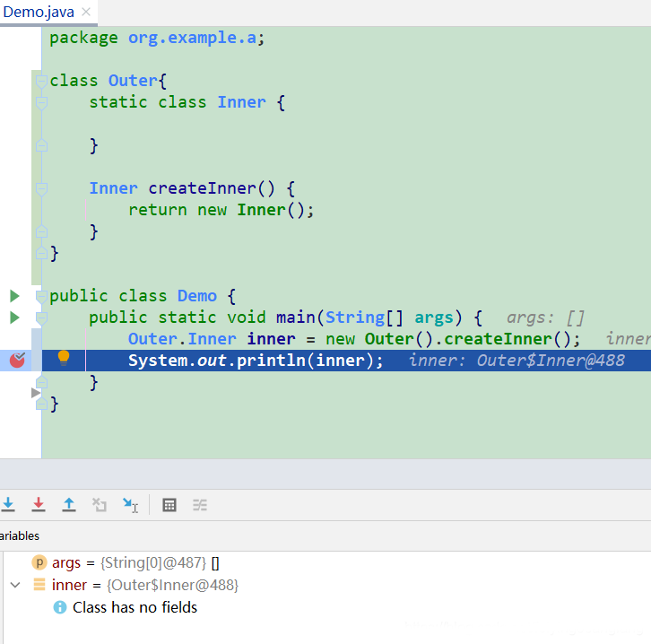Collapse the inner variable node
This screenshot has width=651, height=644.
coord(15,585)
